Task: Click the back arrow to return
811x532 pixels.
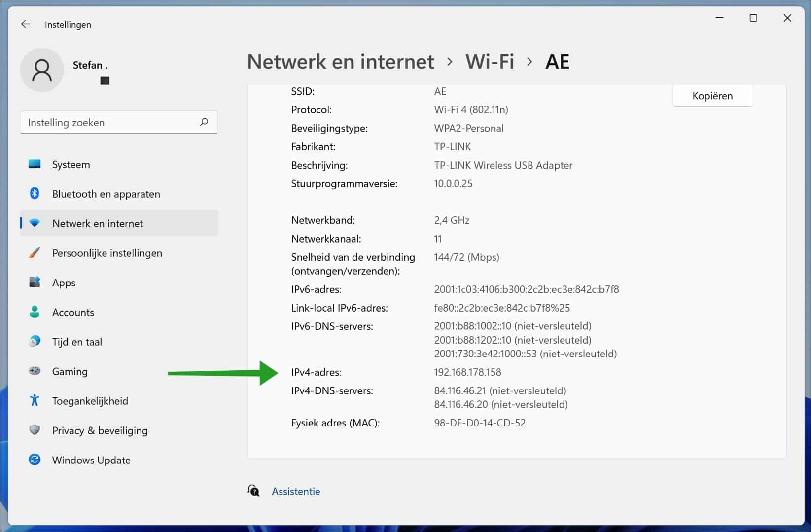Action: pos(25,24)
